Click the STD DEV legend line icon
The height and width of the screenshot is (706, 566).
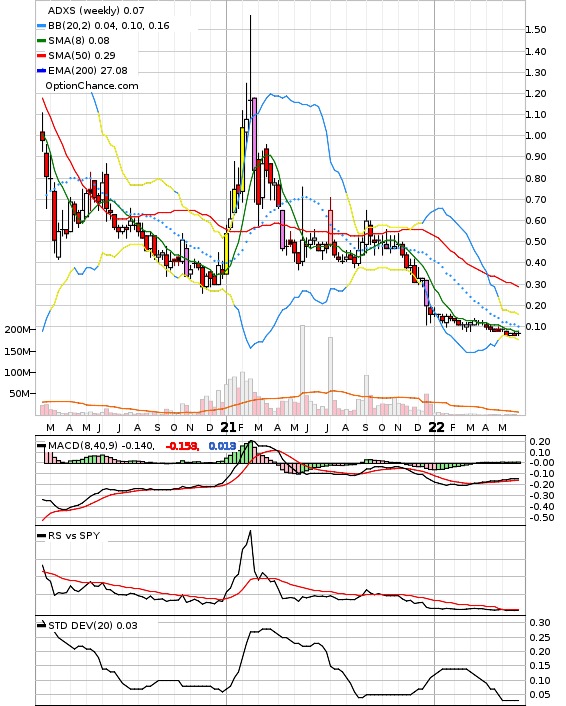click(x=41, y=625)
